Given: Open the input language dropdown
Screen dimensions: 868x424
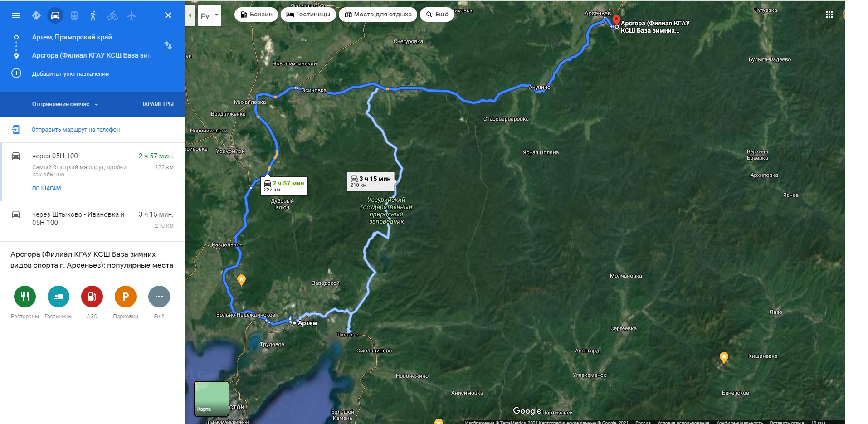Looking at the screenshot, I should pos(209,15).
